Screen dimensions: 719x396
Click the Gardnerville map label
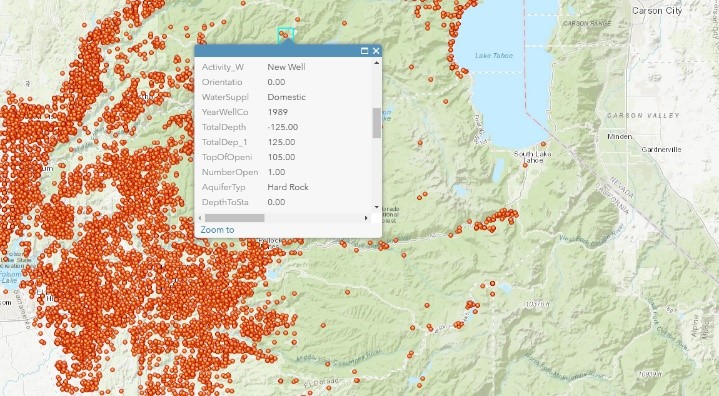pyautogui.click(x=661, y=150)
